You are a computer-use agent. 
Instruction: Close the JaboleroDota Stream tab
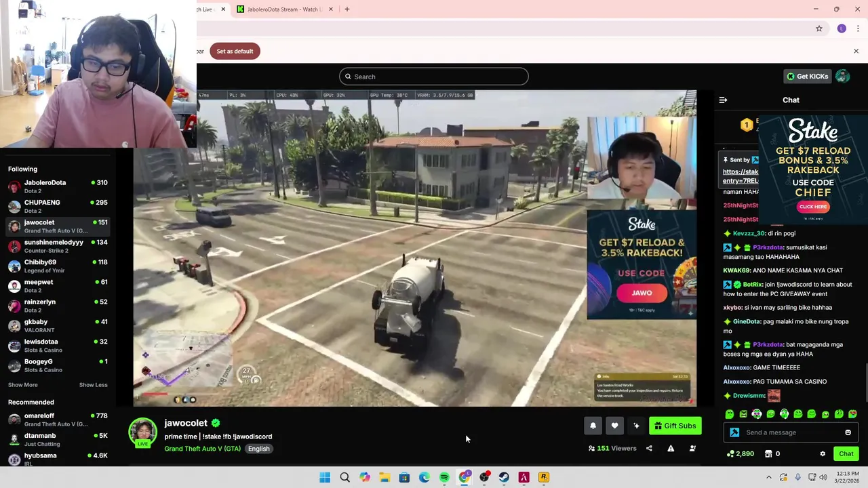(331, 9)
